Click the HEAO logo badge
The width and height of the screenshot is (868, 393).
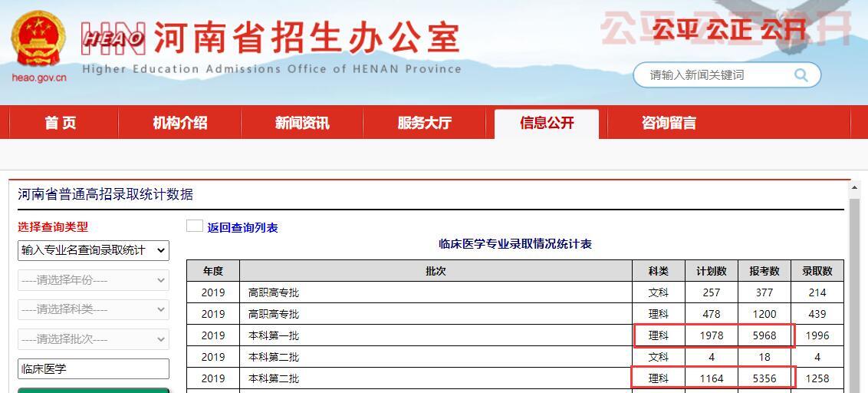point(113,38)
